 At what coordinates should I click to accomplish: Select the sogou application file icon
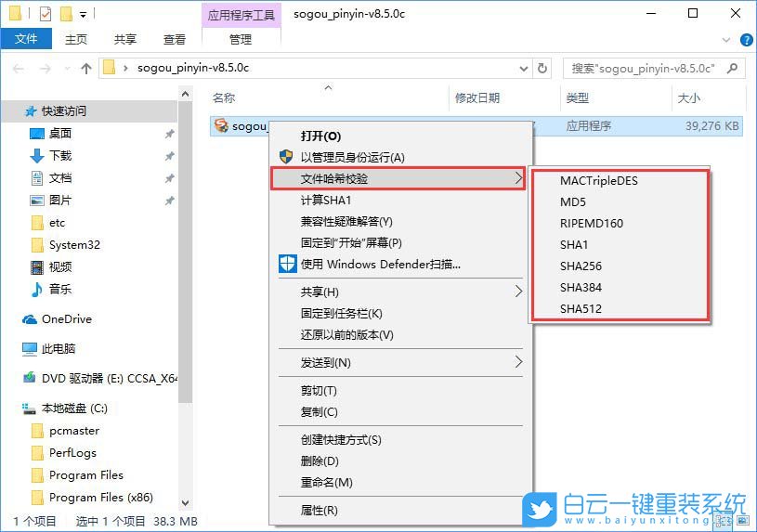pyautogui.click(x=220, y=126)
